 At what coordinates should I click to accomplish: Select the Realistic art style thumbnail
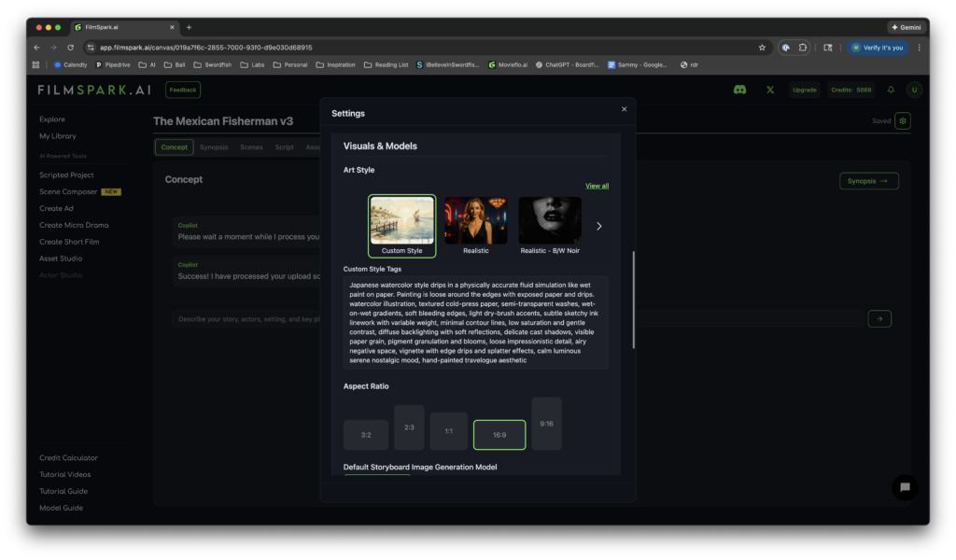pos(476,219)
